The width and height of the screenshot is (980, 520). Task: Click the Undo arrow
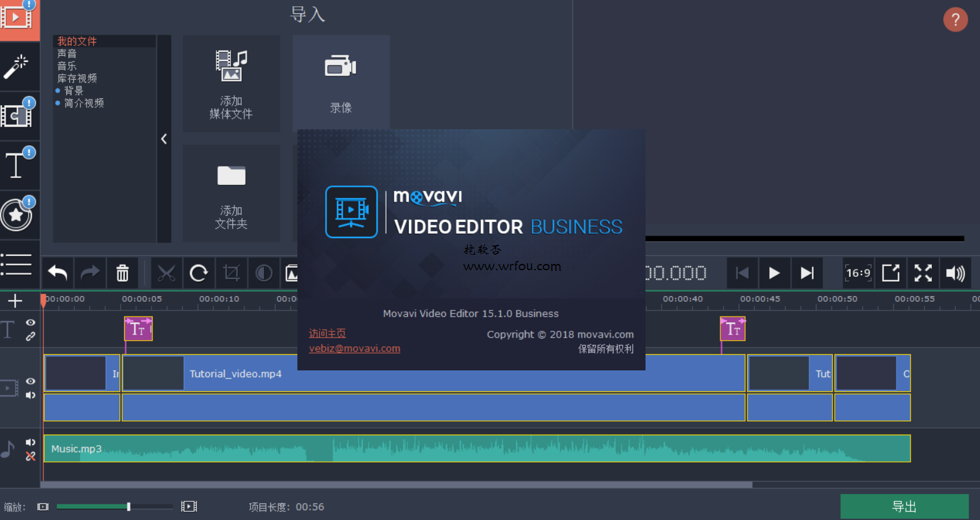tap(58, 273)
